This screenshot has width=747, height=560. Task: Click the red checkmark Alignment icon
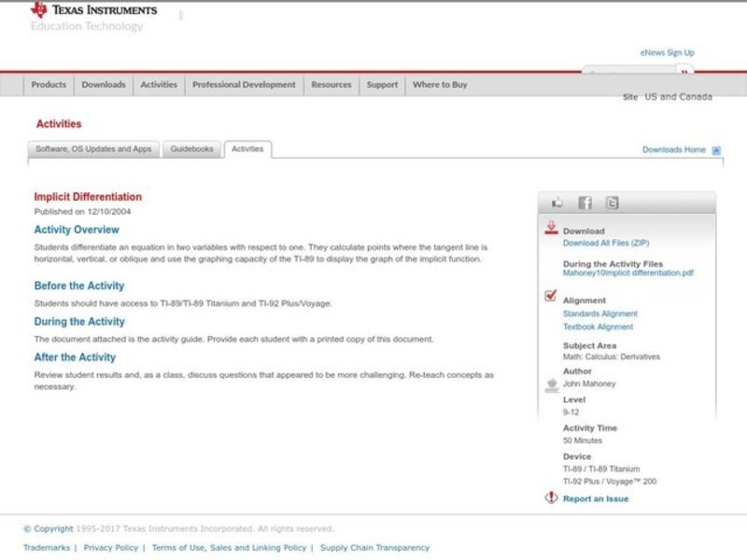point(551,297)
